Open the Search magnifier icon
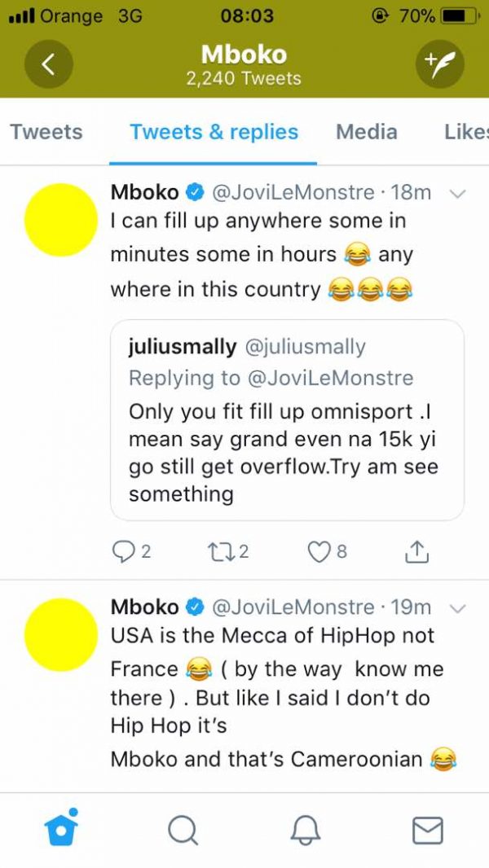The width and height of the screenshot is (489, 868). click(183, 830)
